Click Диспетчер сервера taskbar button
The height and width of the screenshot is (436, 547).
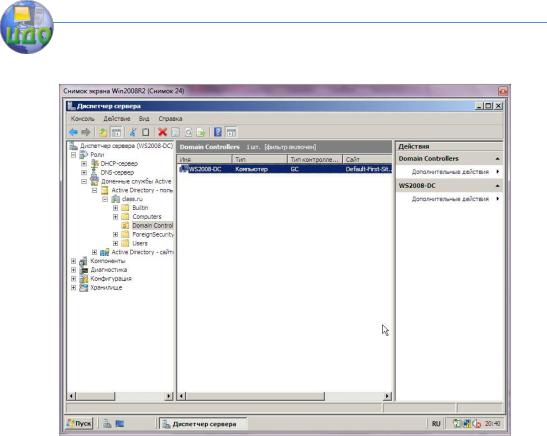(x=203, y=424)
